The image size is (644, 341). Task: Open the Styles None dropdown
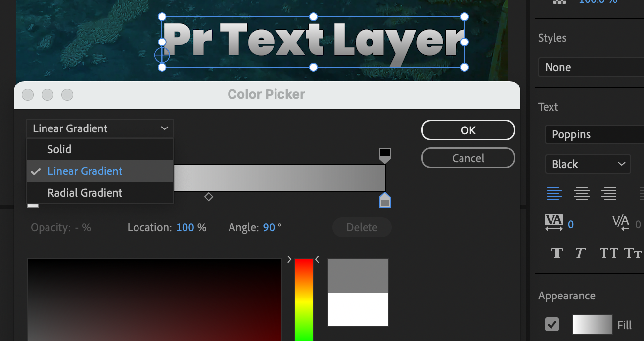click(591, 67)
